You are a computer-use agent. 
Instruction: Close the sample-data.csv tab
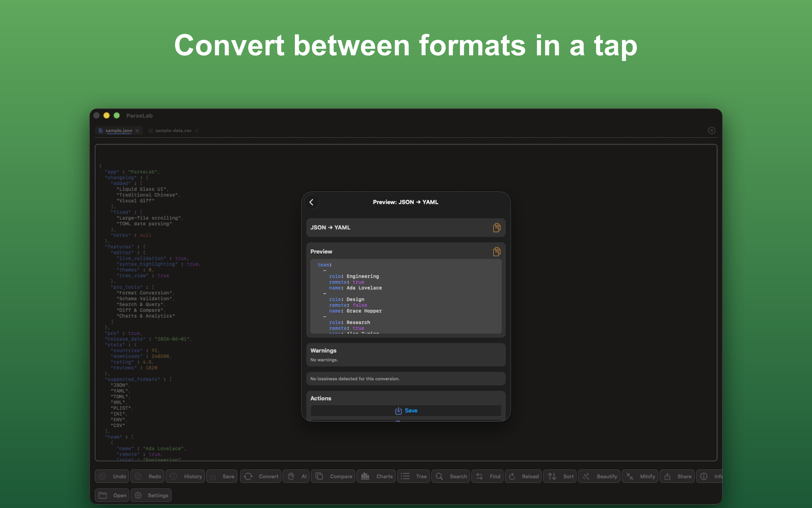coord(197,131)
